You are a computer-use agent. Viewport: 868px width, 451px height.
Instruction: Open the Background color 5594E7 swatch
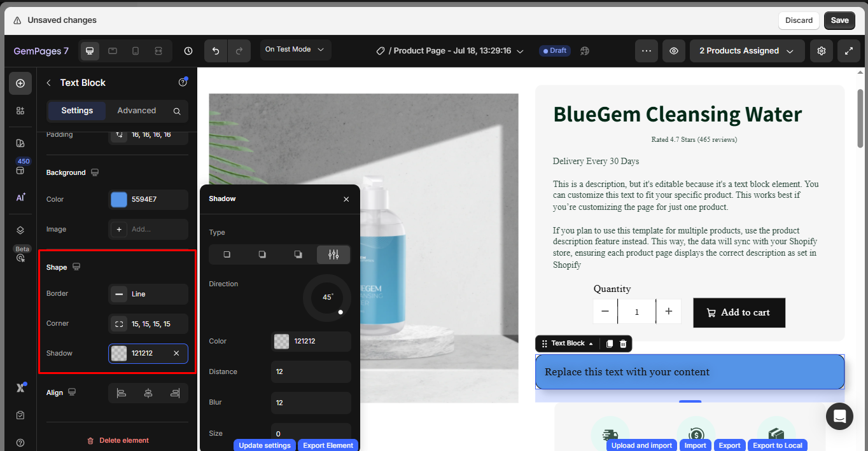click(x=119, y=200)
